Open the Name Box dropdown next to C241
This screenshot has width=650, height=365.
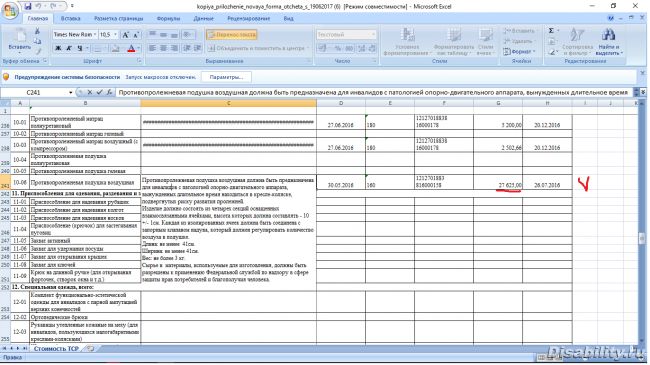click(x=71, y=92)
